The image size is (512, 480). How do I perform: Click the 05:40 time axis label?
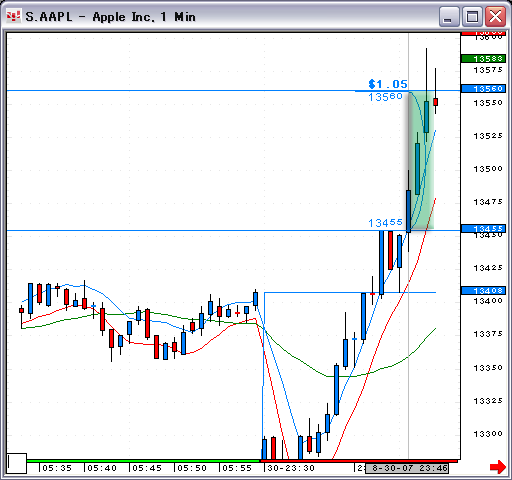coord(102,468)
